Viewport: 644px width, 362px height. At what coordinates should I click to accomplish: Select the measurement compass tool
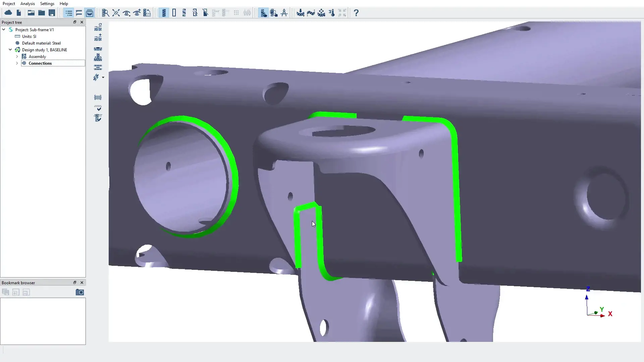(x=284, y=13)
